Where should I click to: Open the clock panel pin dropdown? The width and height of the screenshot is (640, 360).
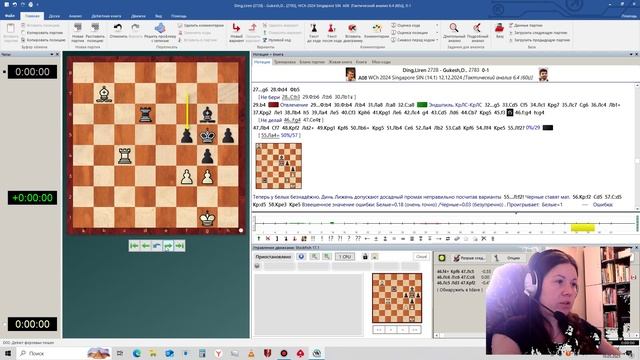pyautogui.click(x=52, y=54)
